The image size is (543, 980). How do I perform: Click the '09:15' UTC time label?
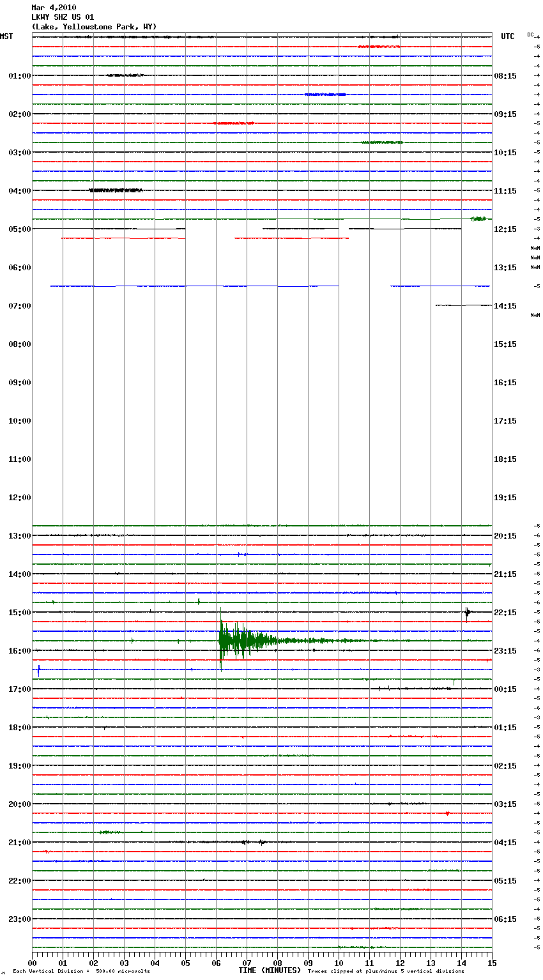click(505, 114)
